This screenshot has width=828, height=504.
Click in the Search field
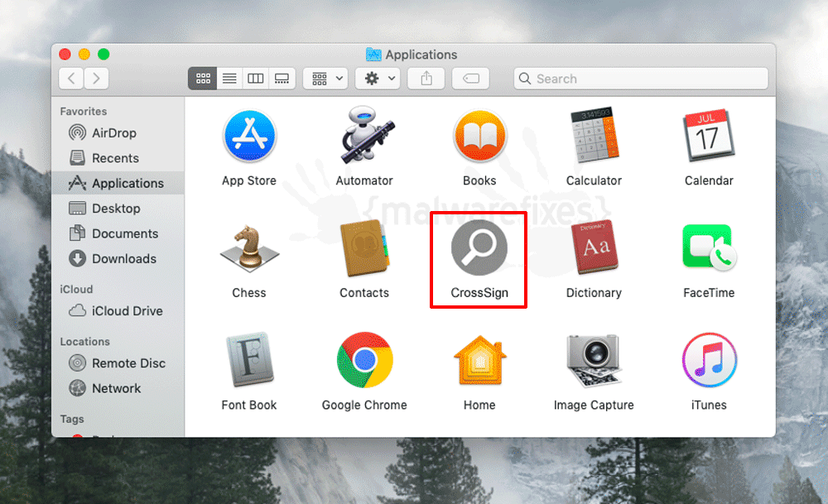coord(641,79)
